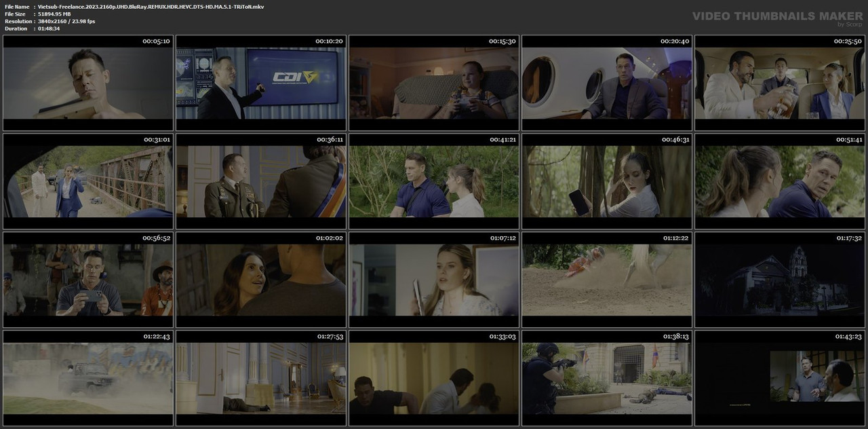Viewport: 868px width, 429px height.
Task: Click the timestamp label 01:07:12
Action: coord(502,238)
